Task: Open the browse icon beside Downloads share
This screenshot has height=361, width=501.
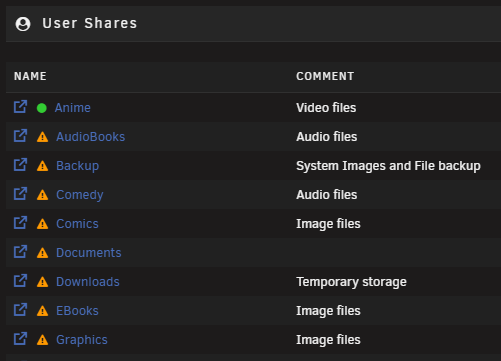Action: click(x=20, y=281)
